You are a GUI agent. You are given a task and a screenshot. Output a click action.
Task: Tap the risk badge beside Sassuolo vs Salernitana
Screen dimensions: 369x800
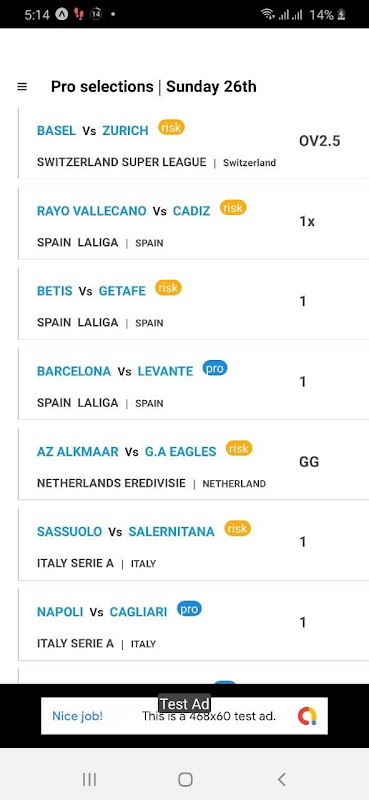click(238, 529)
